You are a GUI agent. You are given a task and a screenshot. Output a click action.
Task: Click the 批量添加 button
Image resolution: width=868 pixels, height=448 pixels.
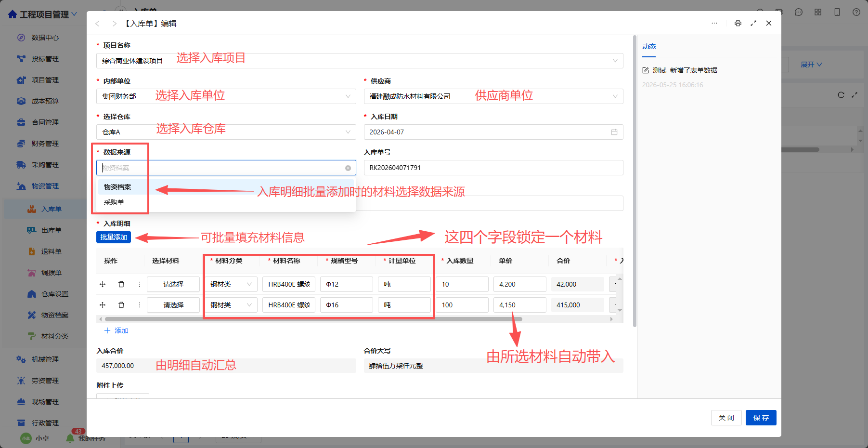coord(114,237)
